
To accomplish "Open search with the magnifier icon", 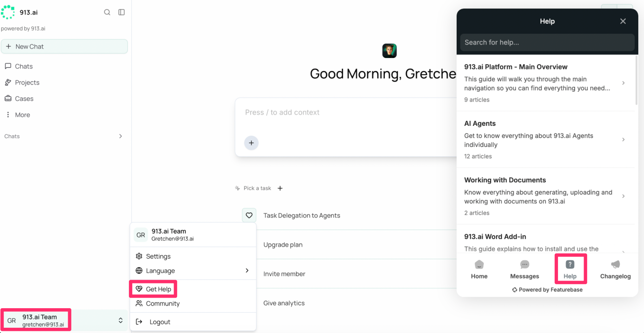I will click(x=107, y=12).
